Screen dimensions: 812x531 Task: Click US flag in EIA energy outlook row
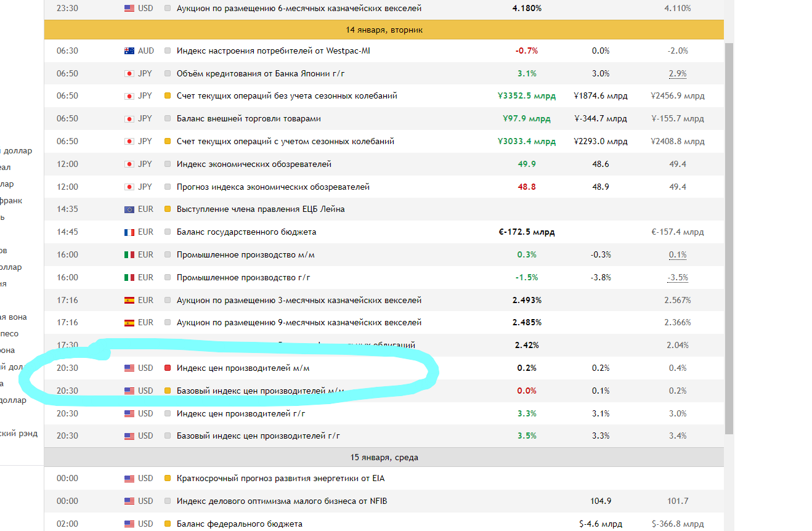129,479
